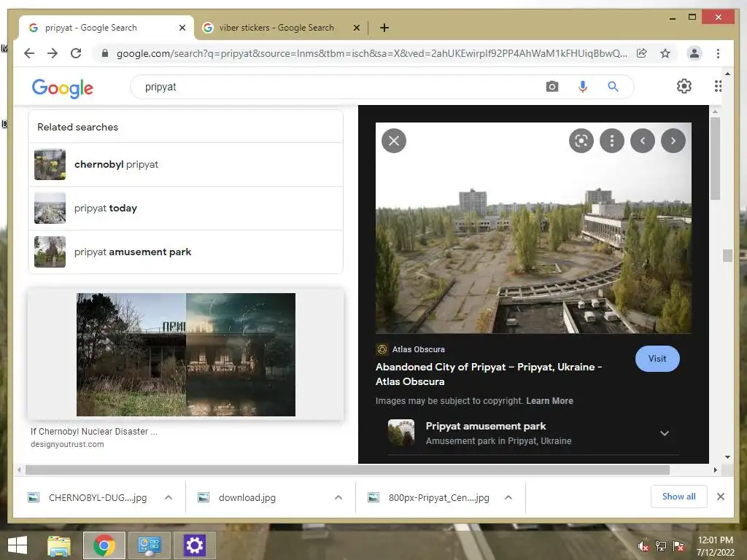Open Google quick settings gear
The width and height of the screenshot is (747, 560).
coord(684,86)
